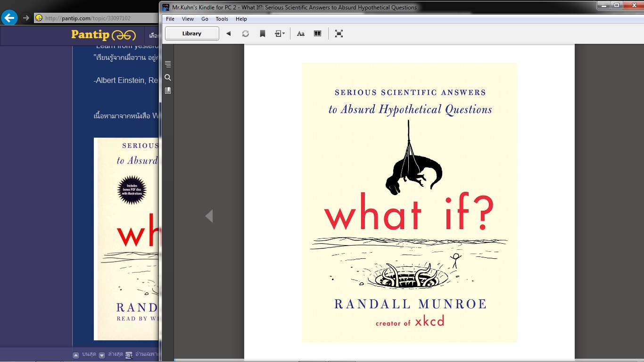Click the book cover image in Pantip post
644x362 pixels.
(126, 239)
